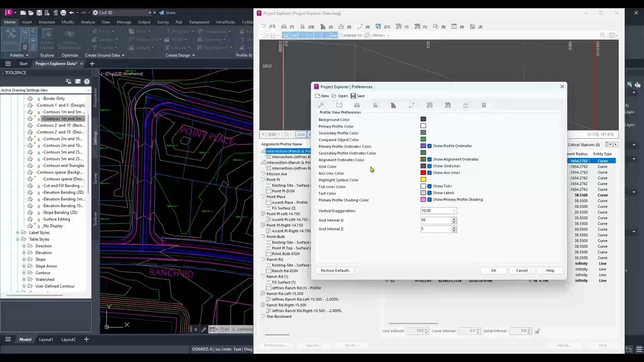Open the Insert ribbon tab

click(27, 22)
